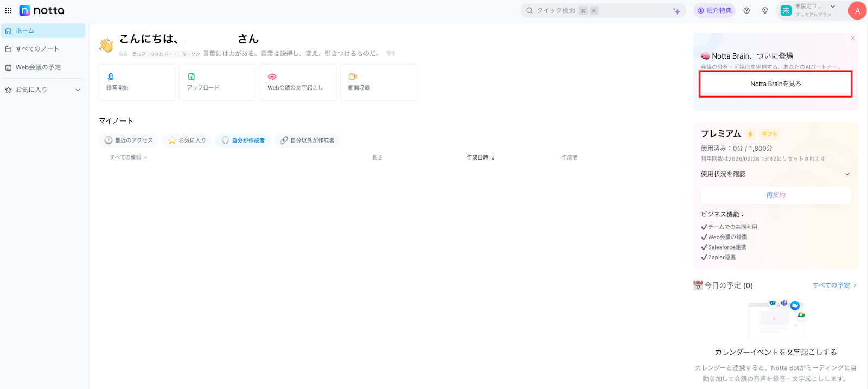The width and height of the screenshot is (868, 389).
Task: Open the help question mark icon
Action: pyautogui.click(x=746, y=10)
